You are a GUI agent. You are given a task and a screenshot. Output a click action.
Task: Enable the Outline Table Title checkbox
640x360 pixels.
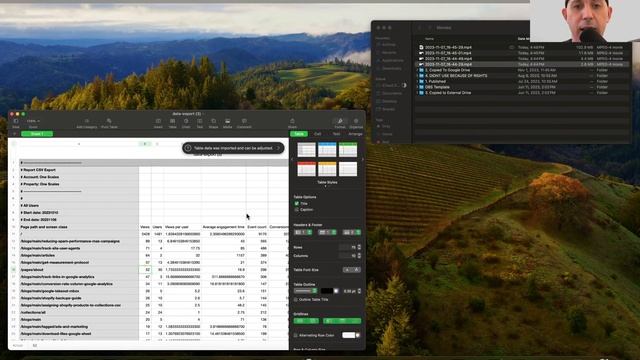[x=296, y=300]
